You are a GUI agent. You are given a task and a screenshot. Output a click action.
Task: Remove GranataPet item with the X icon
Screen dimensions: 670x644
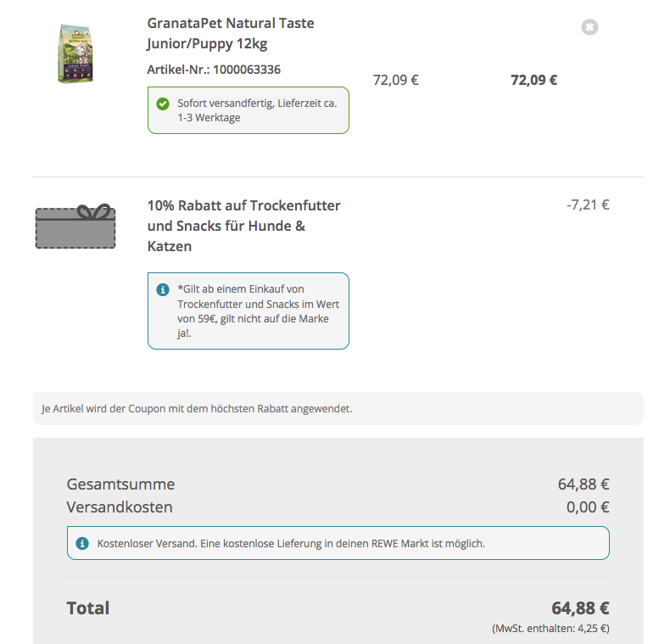tap(589, 27)
